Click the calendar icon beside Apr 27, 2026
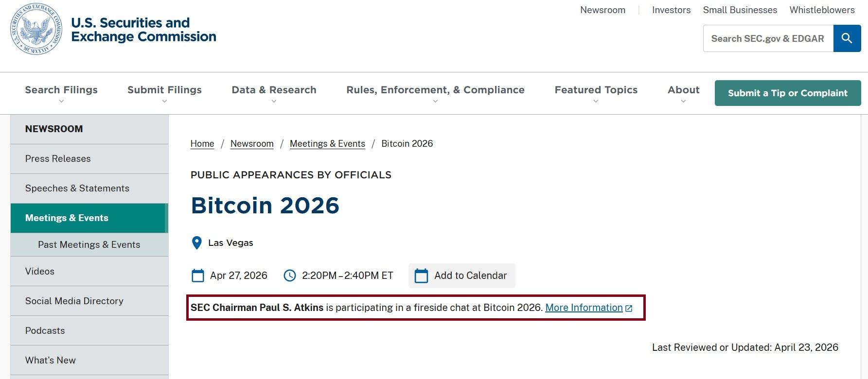The height and width of the screenshot is (379, 868). [198, 276]
